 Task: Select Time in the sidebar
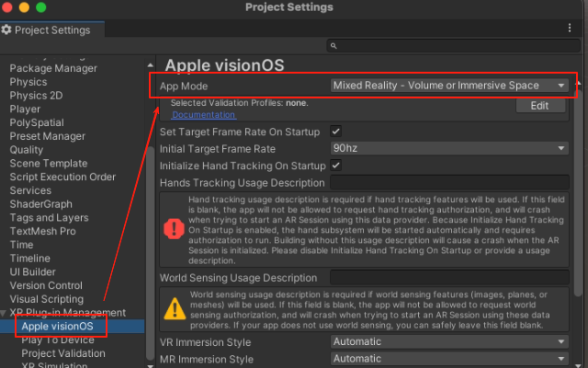[21, 245]
